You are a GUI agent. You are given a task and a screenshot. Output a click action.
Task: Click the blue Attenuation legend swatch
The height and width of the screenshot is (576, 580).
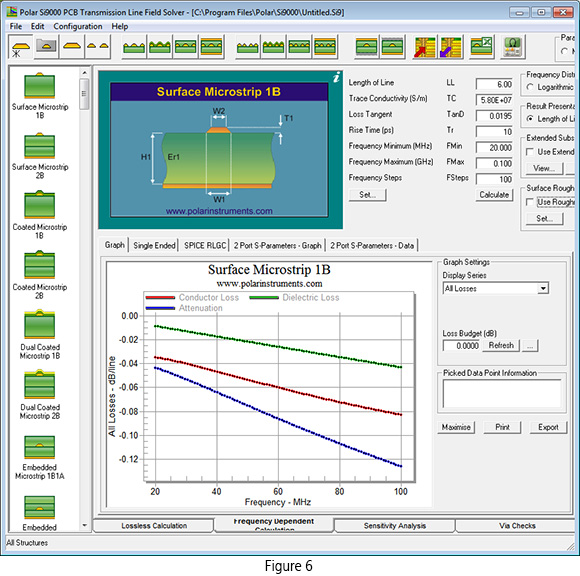click(x=160, y=308)
